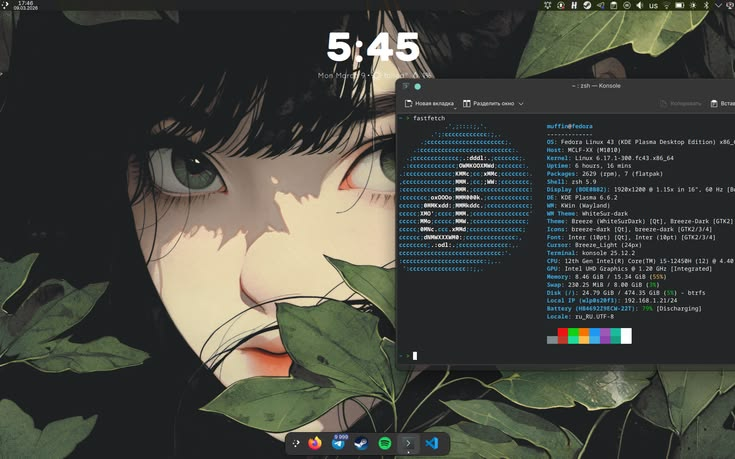This screenshot has width=735, height=459.
Task: Open Telegram from the dock
Action: (x=338, y=443)
